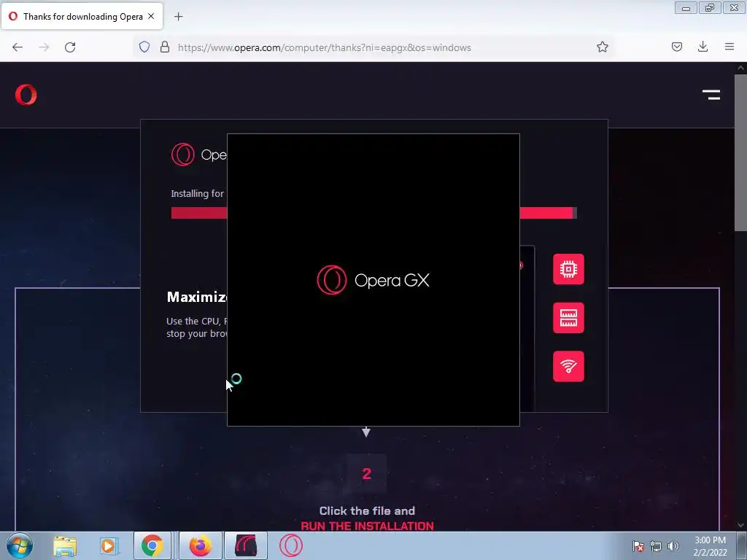Switch to Firefox in the taskbar
Image resolution: width=747 pixels, height=560 pixels.
pyautogui.click(x=200, y=545)
